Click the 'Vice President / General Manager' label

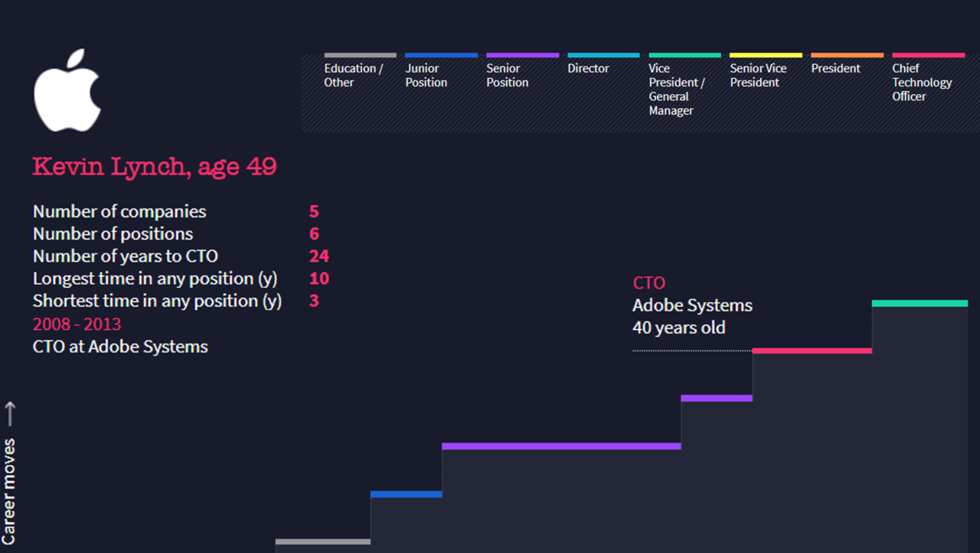click(677, 90)
